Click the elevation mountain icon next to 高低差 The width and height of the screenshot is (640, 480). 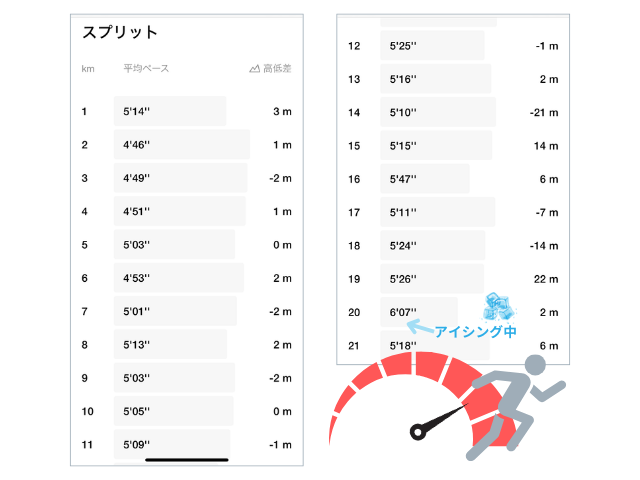(x=254, y=69)
